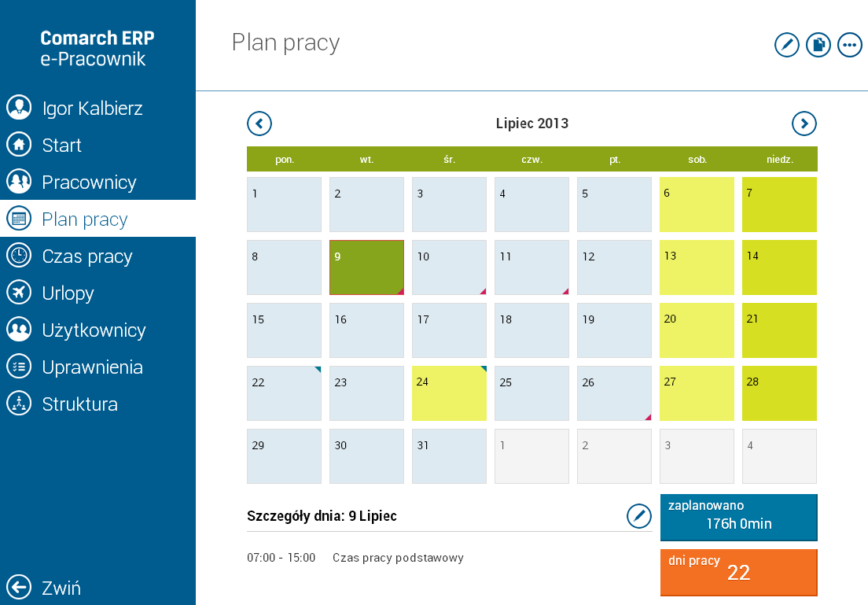Viewport: 868px width, 605px height.
Task: Open the more options ellipsis icon
Action: (850, 45)
